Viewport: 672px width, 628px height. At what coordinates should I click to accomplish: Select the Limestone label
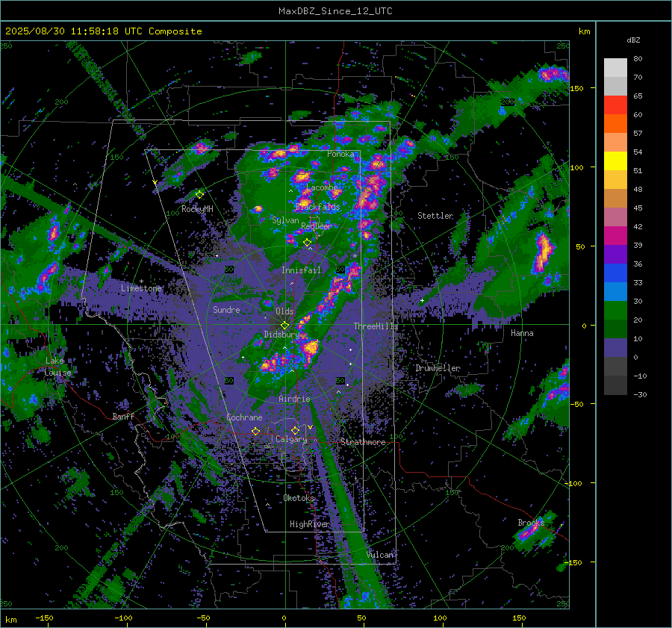click(x=141, y=288)
